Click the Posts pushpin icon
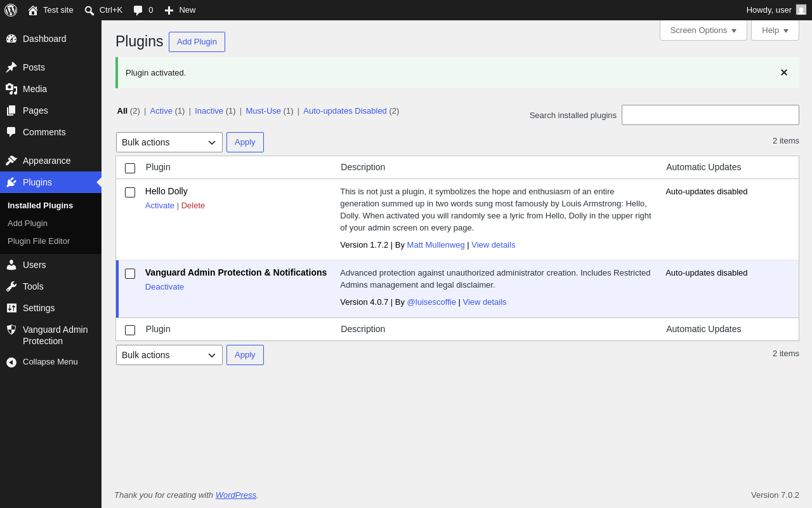Viewport: 812px width, 508px height. pyautogui.click(x=11, y=67)
